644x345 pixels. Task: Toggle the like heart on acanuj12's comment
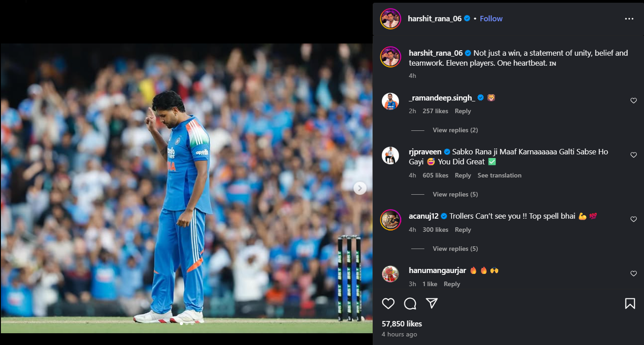pos(633,219)
